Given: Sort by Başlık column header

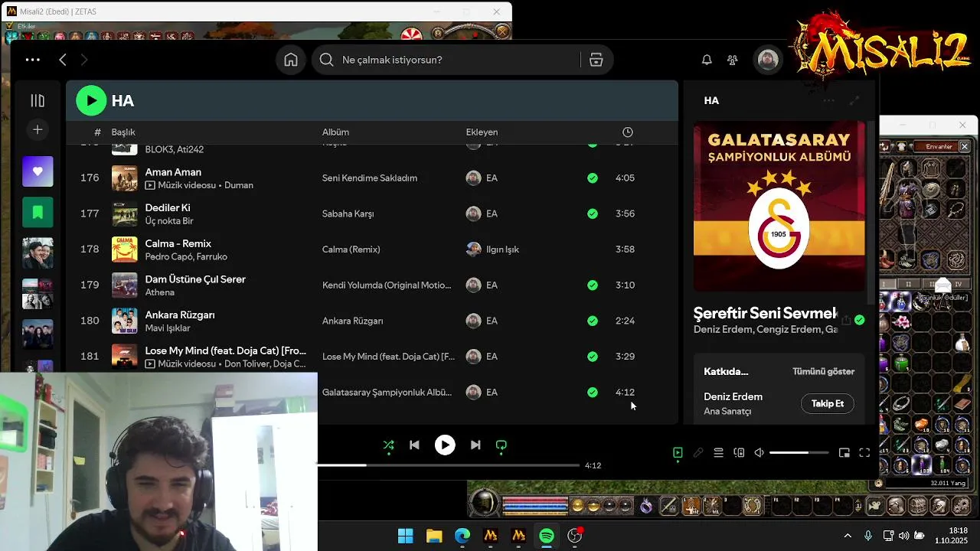Looking at the screenshot, I should (123, 132).
